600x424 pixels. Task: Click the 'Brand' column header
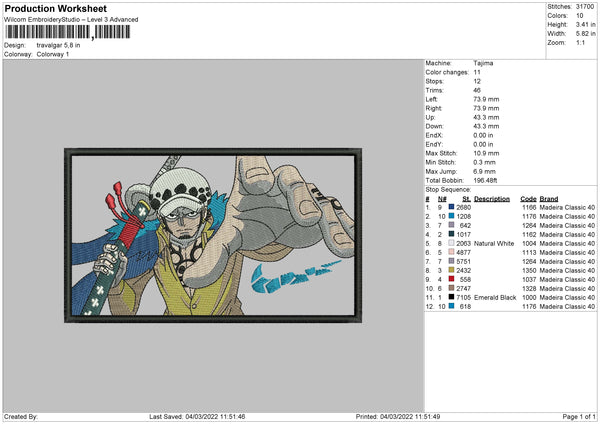pos(549,199)
